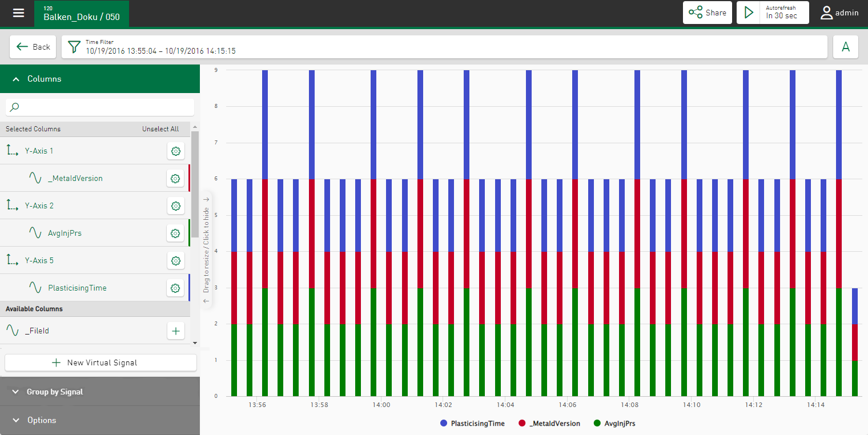Expand the Group by Signal section
The height and width of the screenshot is (435, 868).
[x=100, y=392]
